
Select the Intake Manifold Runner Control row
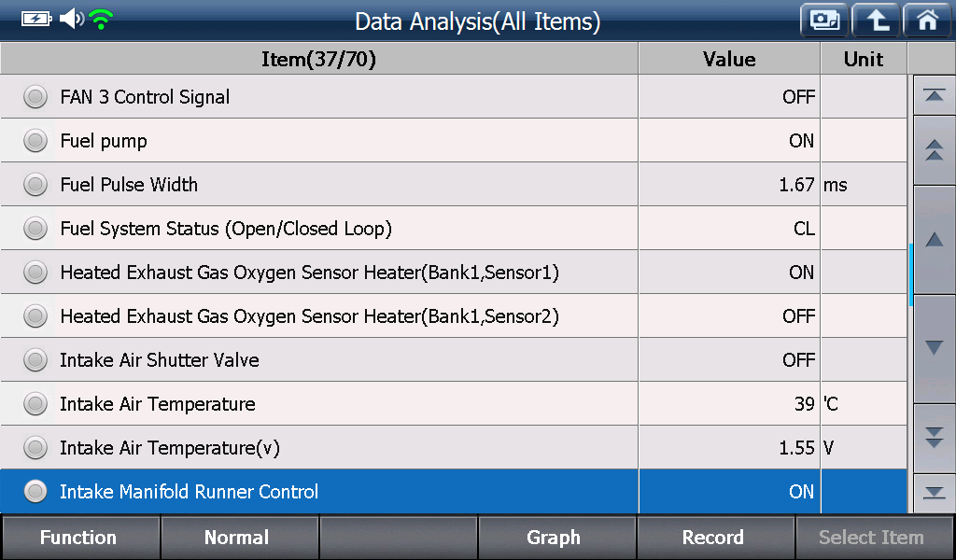pyautogui.click(x=454, y=491)
